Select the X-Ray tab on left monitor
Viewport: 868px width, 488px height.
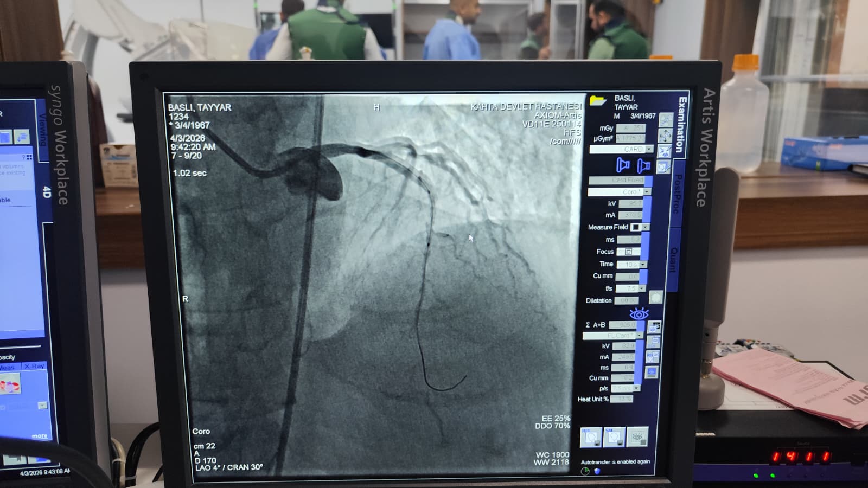point(34,367)
